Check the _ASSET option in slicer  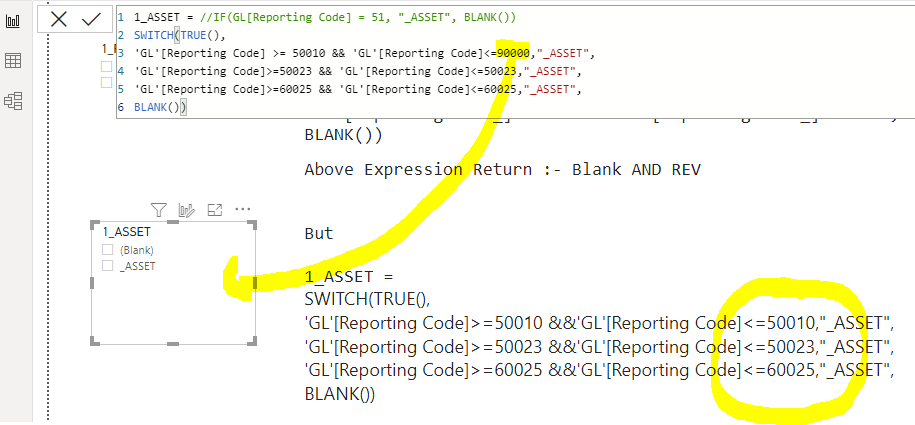tap(107, 266)
